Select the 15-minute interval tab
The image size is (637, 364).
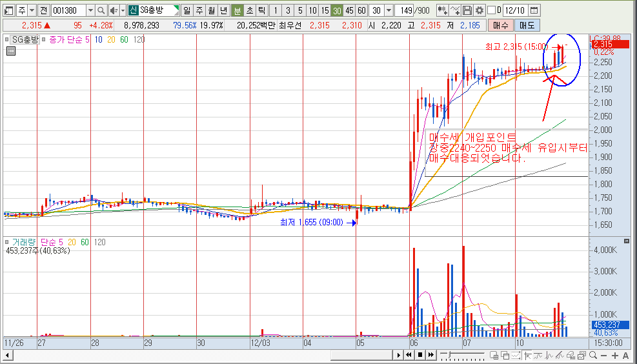pos(325,10)
